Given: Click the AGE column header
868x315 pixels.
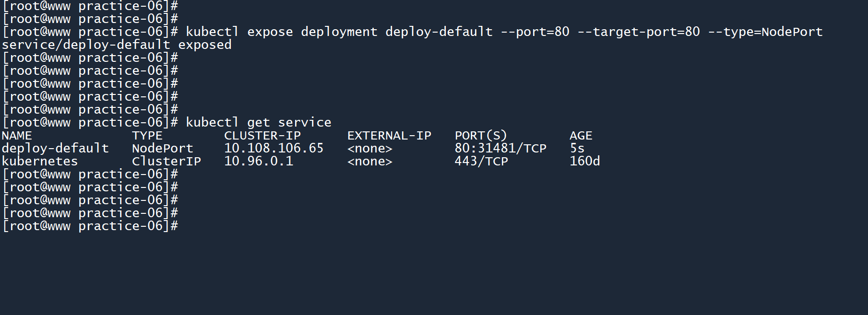Looking at the screenshot, I should point(581,136).
